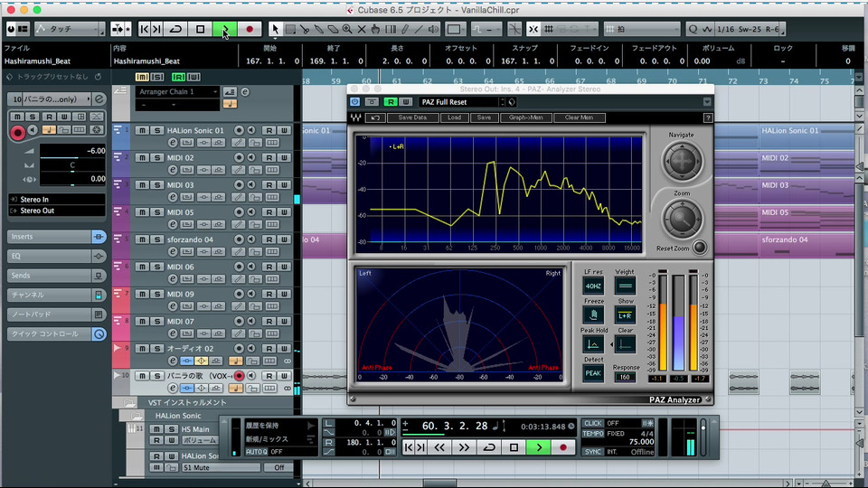
Task: Click PAZ Weight button
Action: [x=625, y=286]
